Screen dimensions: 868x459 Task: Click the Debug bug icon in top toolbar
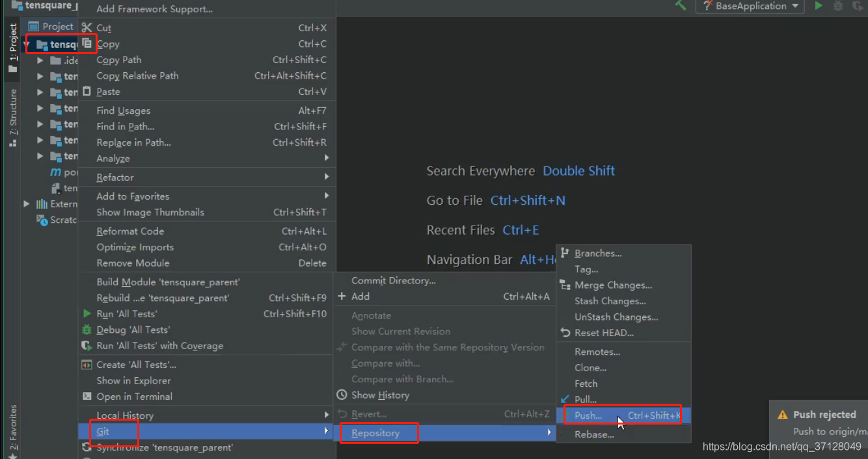click(x=838, y=6)
